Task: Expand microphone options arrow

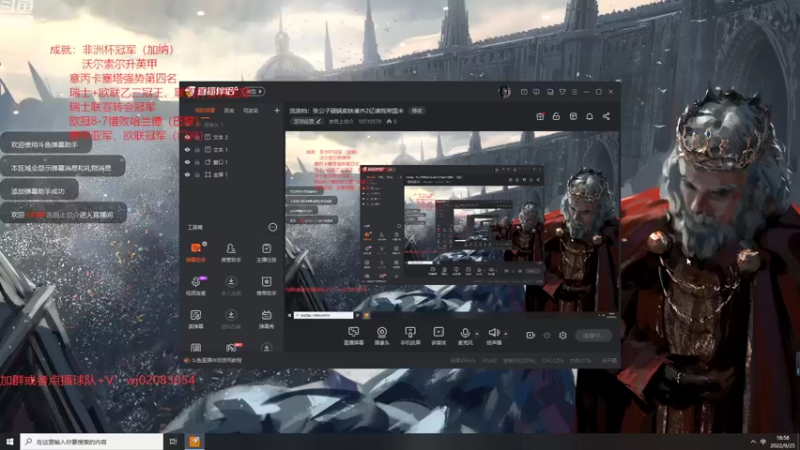Action: click(x=477, y=334)
